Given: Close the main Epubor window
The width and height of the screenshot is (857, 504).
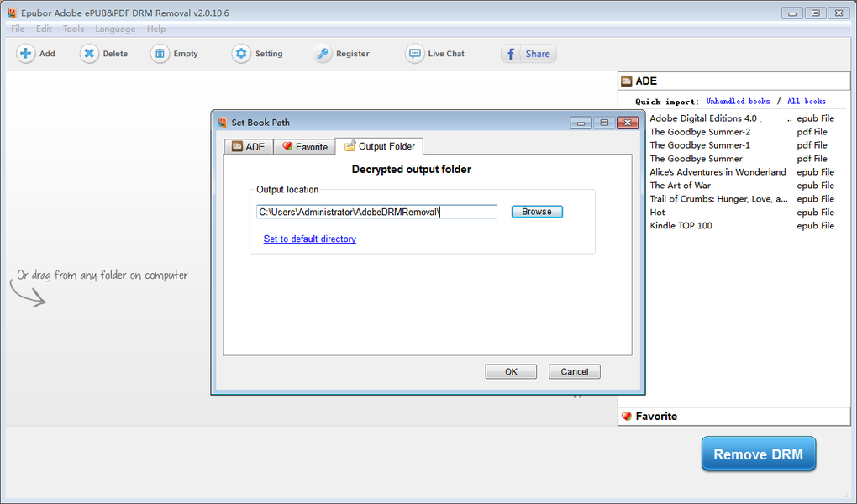Looking at the screenshot, I should (839, 13).
